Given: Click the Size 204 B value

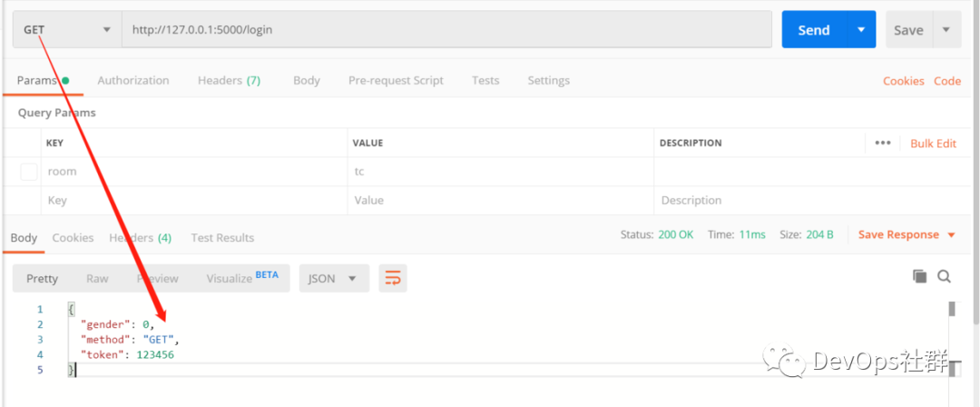Looking at the screenshot, I should coord(818,234).
